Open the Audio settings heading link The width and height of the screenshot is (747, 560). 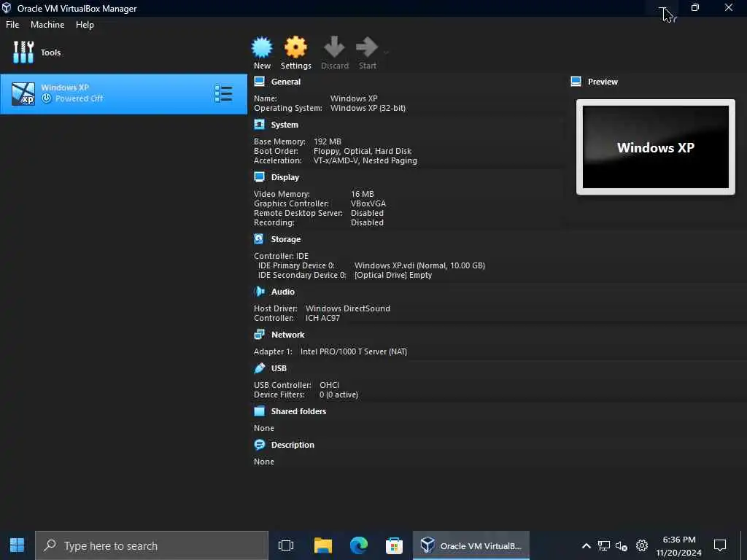pyautogui.click(x=282, y=292)
